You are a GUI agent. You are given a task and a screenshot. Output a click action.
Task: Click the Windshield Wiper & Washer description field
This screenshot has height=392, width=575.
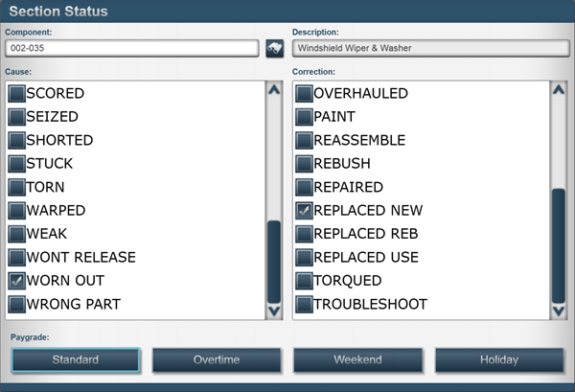tap(431, 48)
